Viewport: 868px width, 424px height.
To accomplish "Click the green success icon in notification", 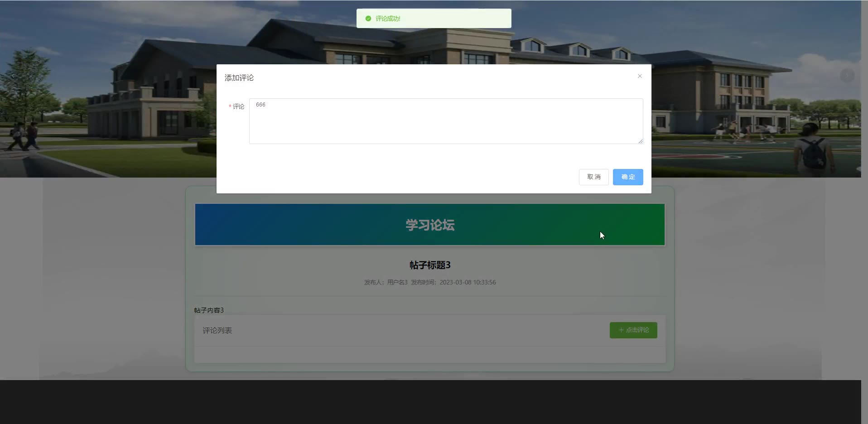I will tap(368, 19).
